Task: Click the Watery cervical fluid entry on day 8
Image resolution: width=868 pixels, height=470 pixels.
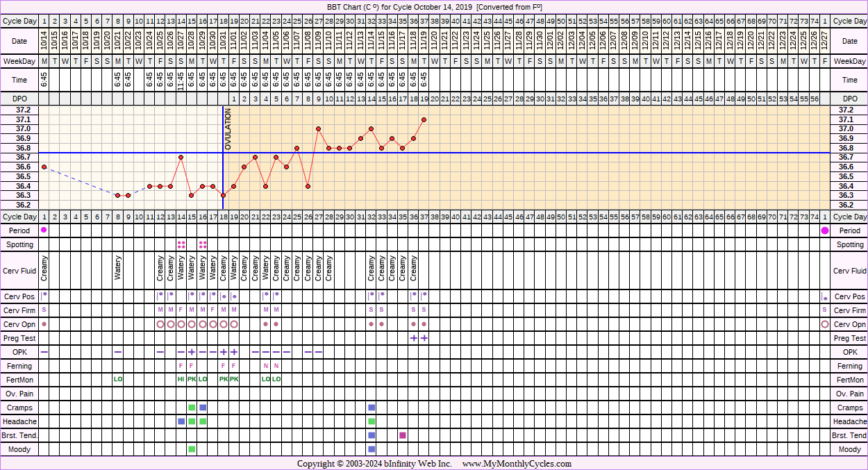Action: pos(118,268)
